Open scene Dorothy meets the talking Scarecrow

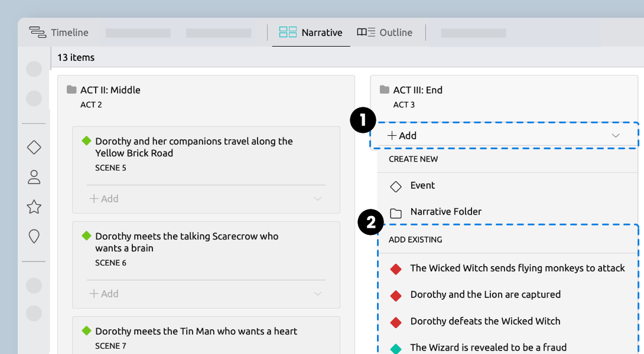pos(187,242)
